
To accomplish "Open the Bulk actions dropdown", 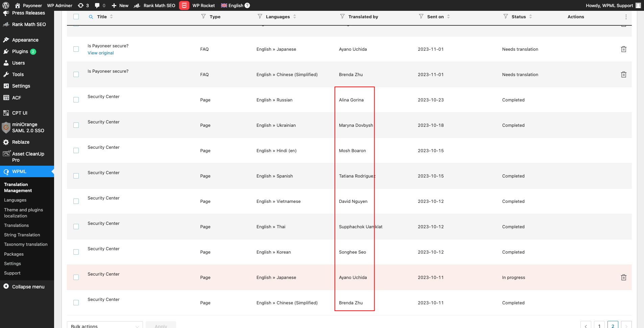I will 105,325.
